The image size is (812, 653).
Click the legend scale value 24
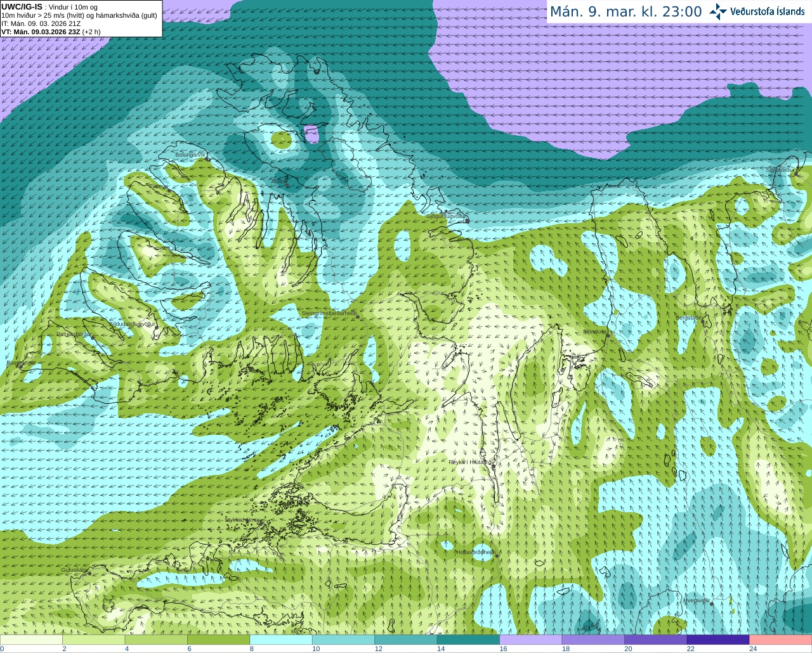coord(753,649)
